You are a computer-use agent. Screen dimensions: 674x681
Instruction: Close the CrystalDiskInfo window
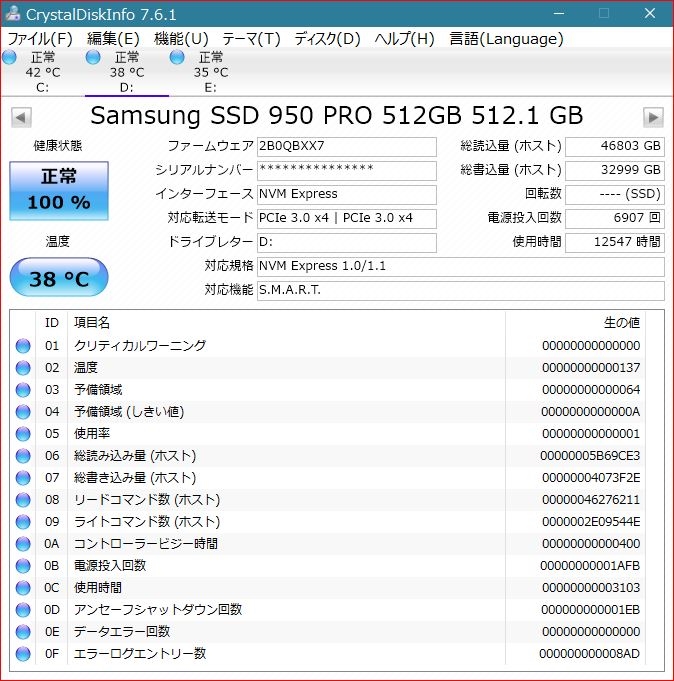point(650,13)
